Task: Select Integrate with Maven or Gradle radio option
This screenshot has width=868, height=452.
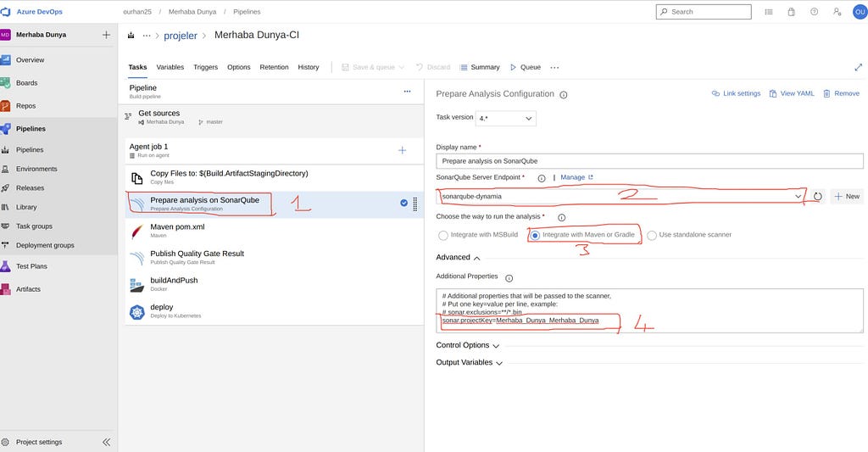Action: tap(535, 236)
